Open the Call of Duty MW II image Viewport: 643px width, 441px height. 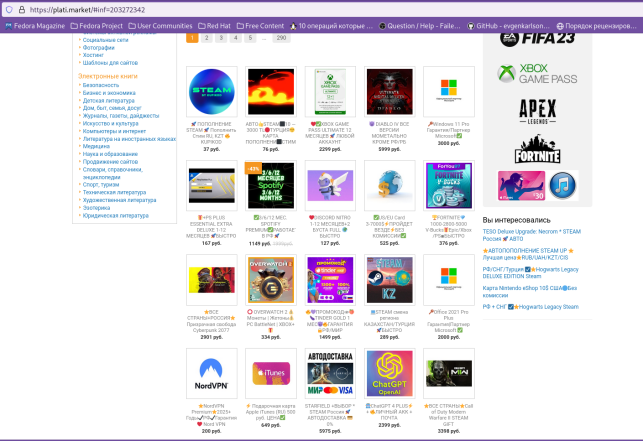(x=449, y=374)
